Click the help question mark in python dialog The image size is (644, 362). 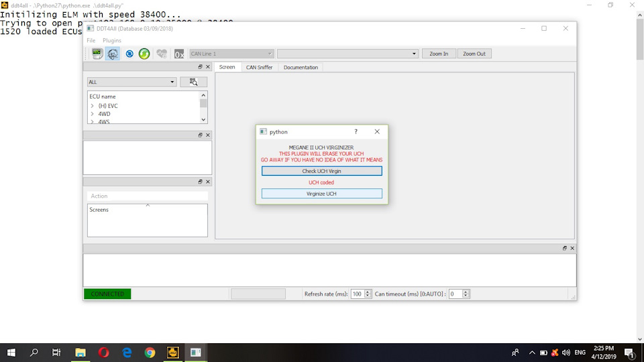pyautogui.click(x=356, y=132)
